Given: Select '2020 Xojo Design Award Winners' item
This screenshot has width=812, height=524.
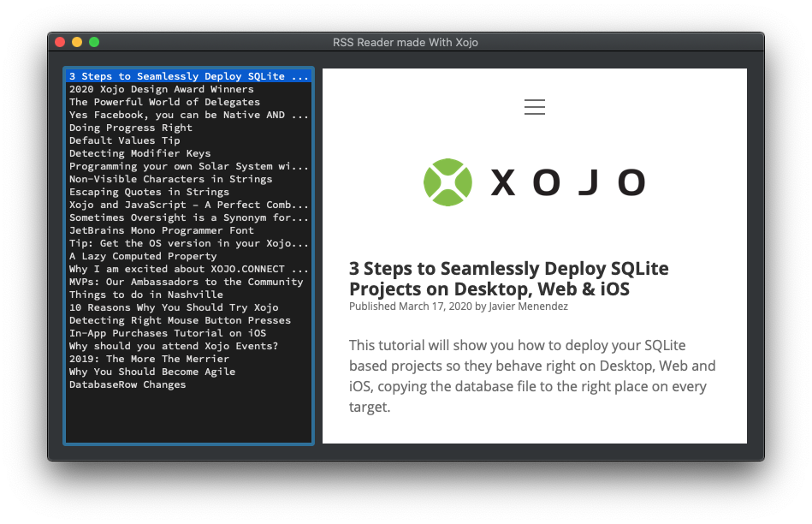Looking at the screenshot, I should (x=189, y=89).
